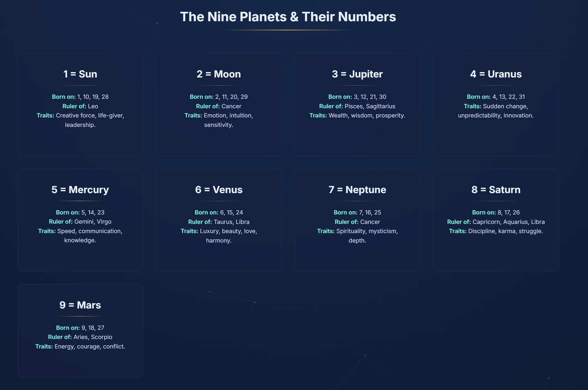Click the "2 = Moon" card heading
The height and width of the screenshot is (390, 588).
tap(219, 74)
